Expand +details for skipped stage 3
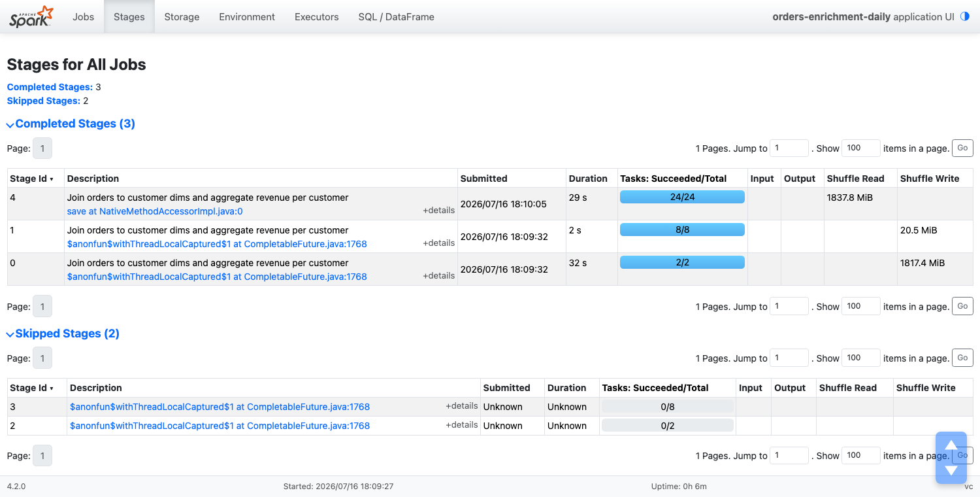Screen dimensions: 980x497 (x=462, y=406)
